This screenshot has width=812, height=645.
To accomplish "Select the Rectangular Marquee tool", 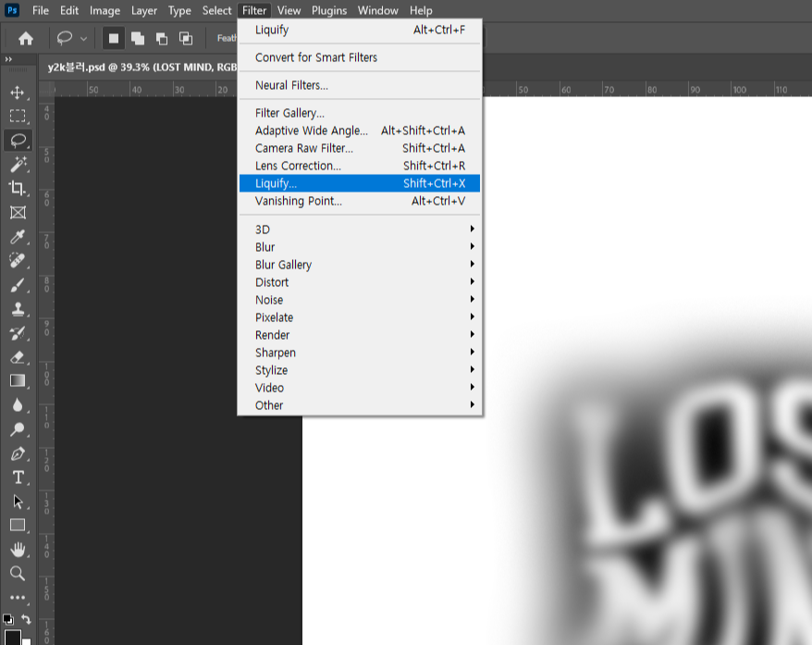I will [18, 116].
